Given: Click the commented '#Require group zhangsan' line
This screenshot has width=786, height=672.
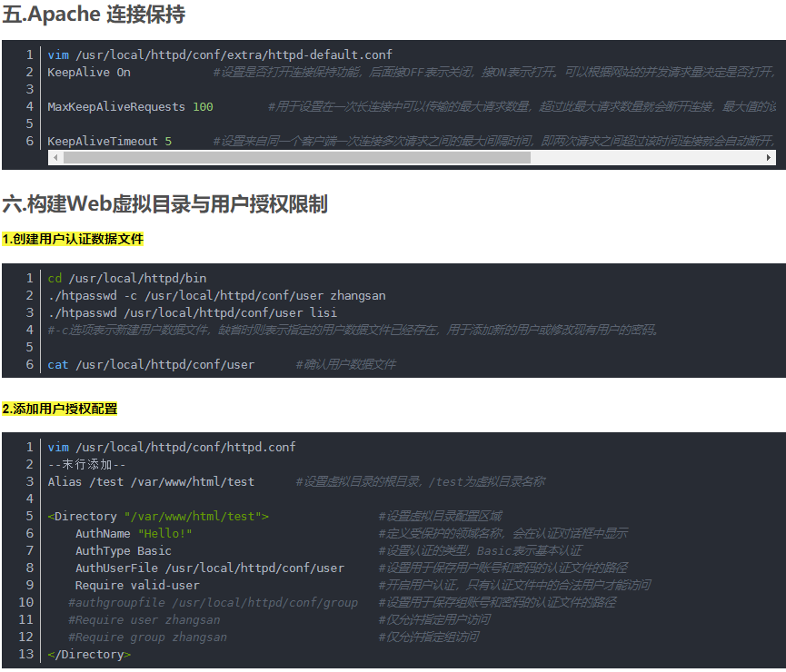Looking at the screenshot, I should pos(147,637).
